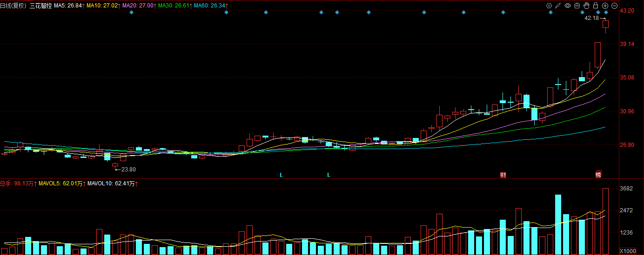Click the 42.18 high price annotation

(x=591, y=18)
